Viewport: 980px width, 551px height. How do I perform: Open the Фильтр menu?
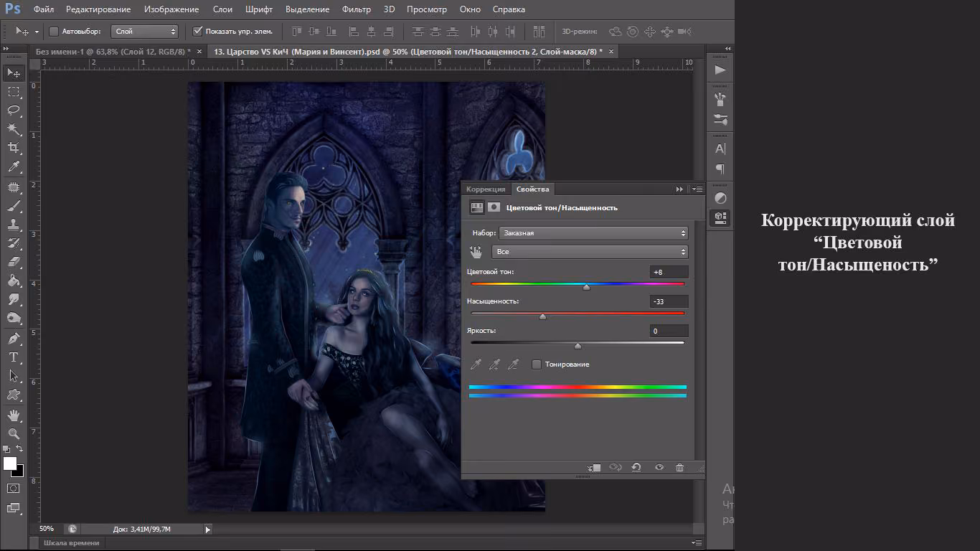coord(357,9)
